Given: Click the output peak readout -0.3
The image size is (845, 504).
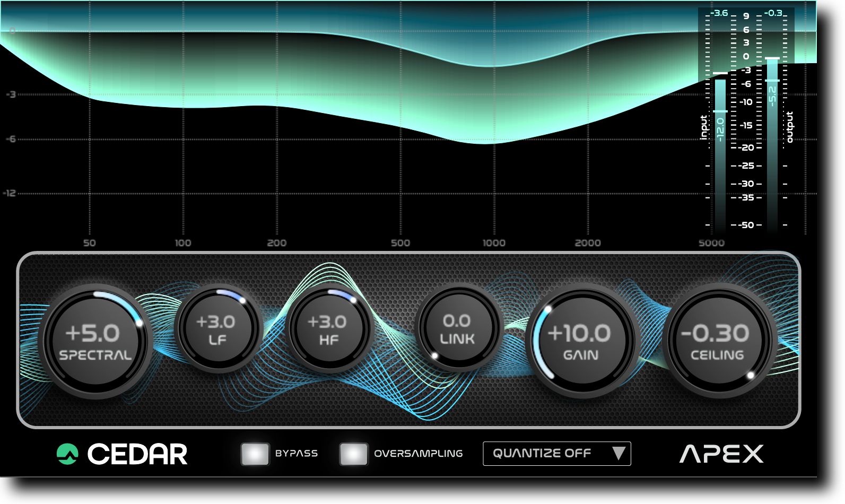Looking at the screenshot, I should pos(773,13).
